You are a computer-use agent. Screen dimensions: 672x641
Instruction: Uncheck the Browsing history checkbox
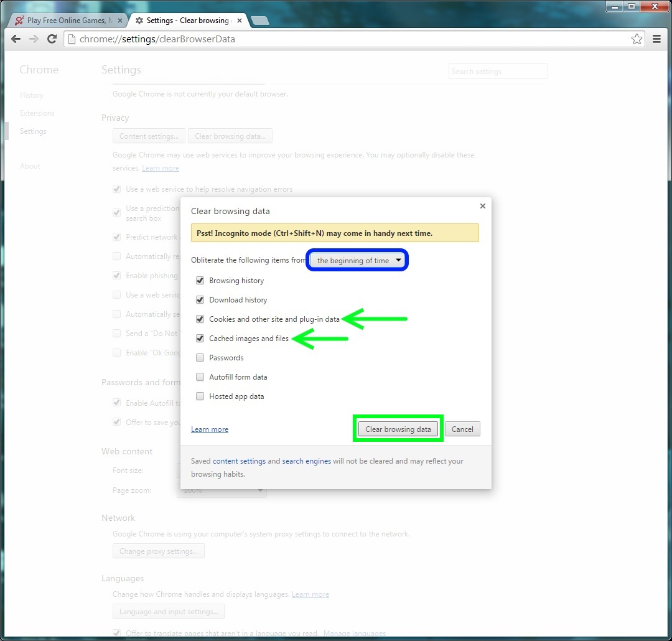click(x=200, y=281)
